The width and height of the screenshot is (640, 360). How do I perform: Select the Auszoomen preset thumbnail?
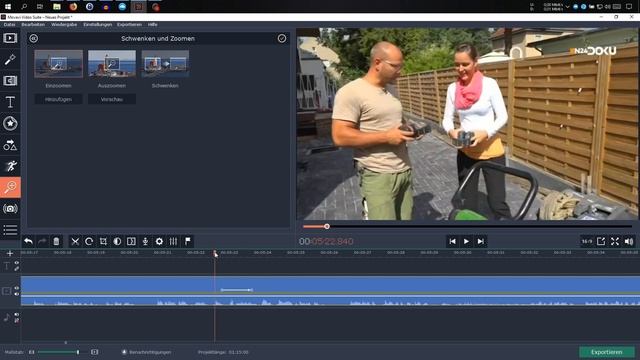pos(112,64)
